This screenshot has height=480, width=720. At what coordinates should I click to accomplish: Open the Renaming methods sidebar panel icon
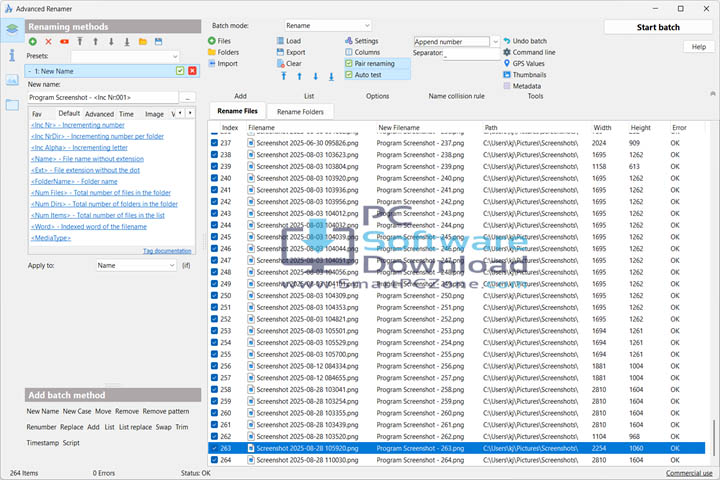(12, 28)
